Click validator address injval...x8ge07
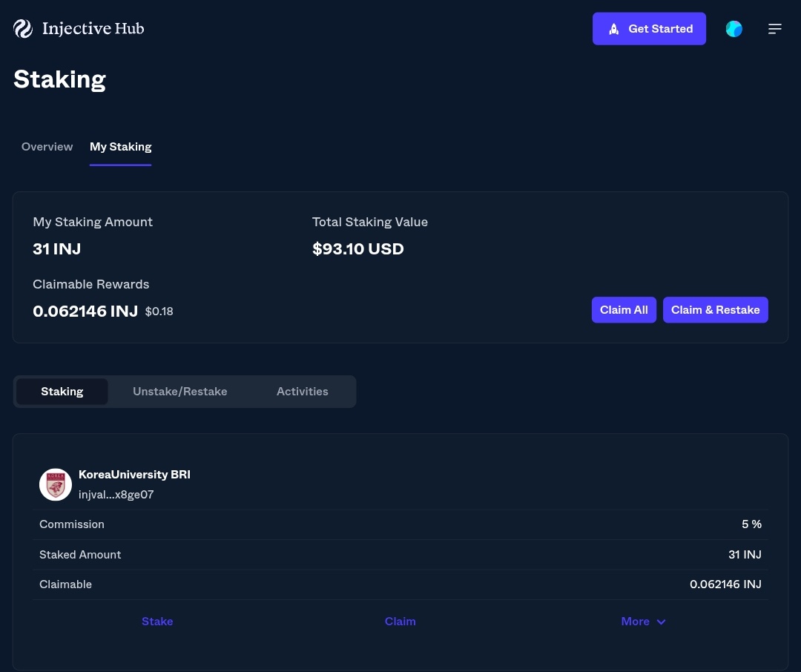 116,495
